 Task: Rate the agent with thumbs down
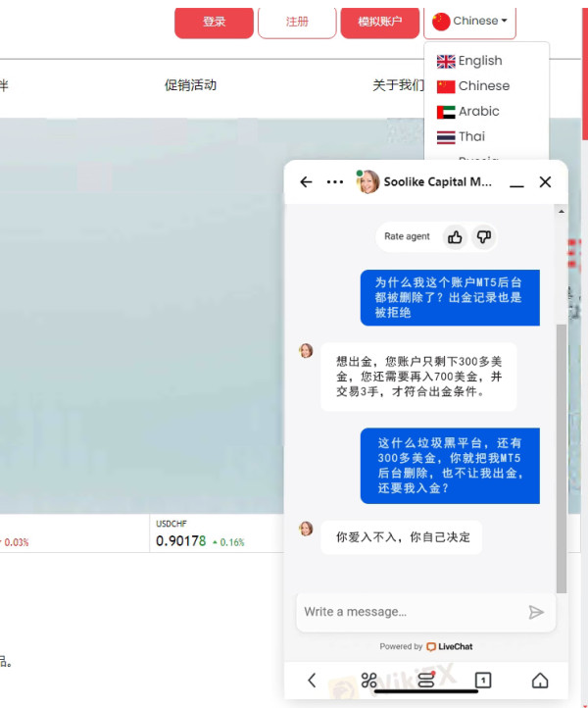click(484, 236)
